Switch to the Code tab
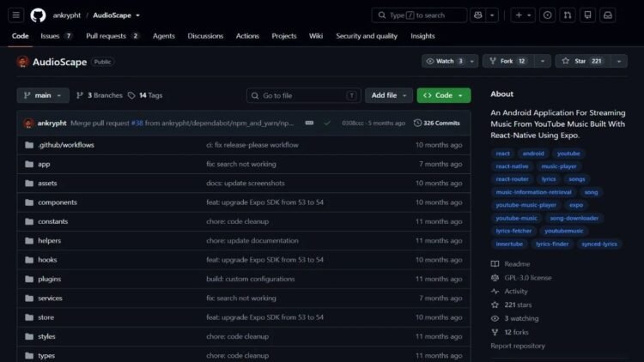The width and height of the screenshot is (644, 362). pos(20,36)
